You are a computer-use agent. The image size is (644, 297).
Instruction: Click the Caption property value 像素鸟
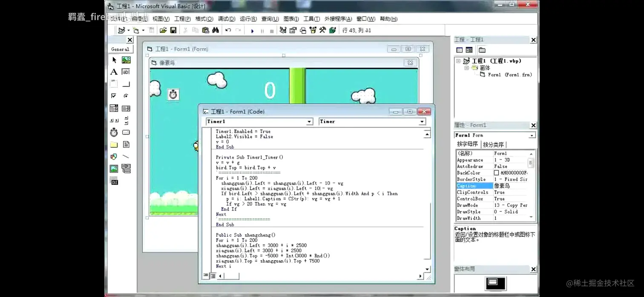coord(510,186)
